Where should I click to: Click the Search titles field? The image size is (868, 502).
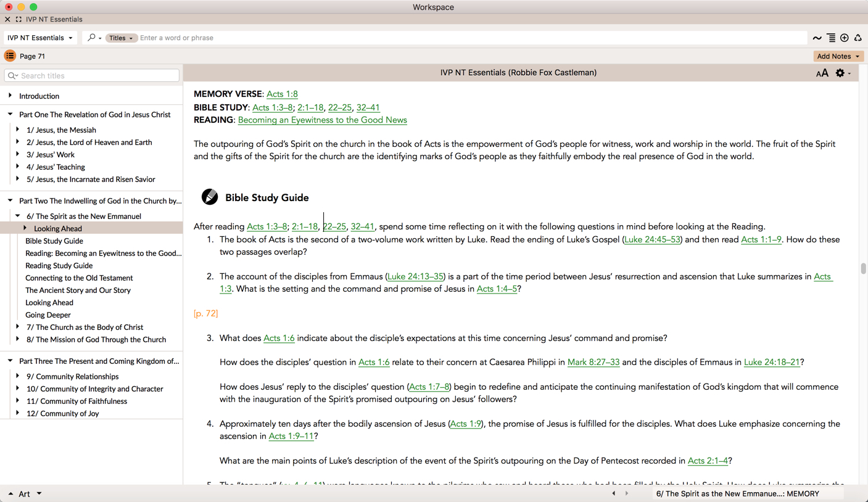(x=92, y=76)
